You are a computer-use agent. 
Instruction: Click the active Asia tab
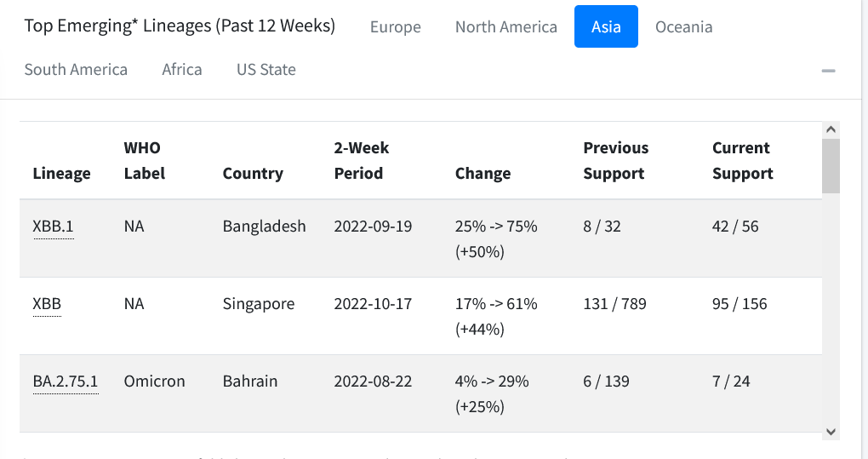pyautogui.click(x=606, y=26)
